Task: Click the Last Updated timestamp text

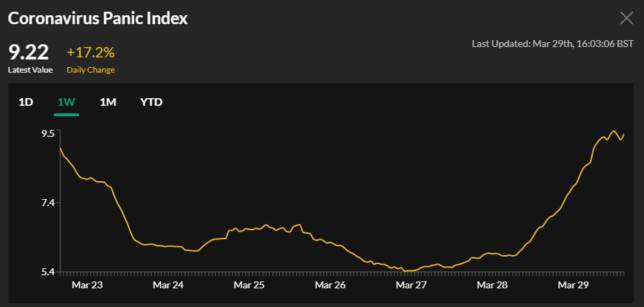Action: coord(552,44)
